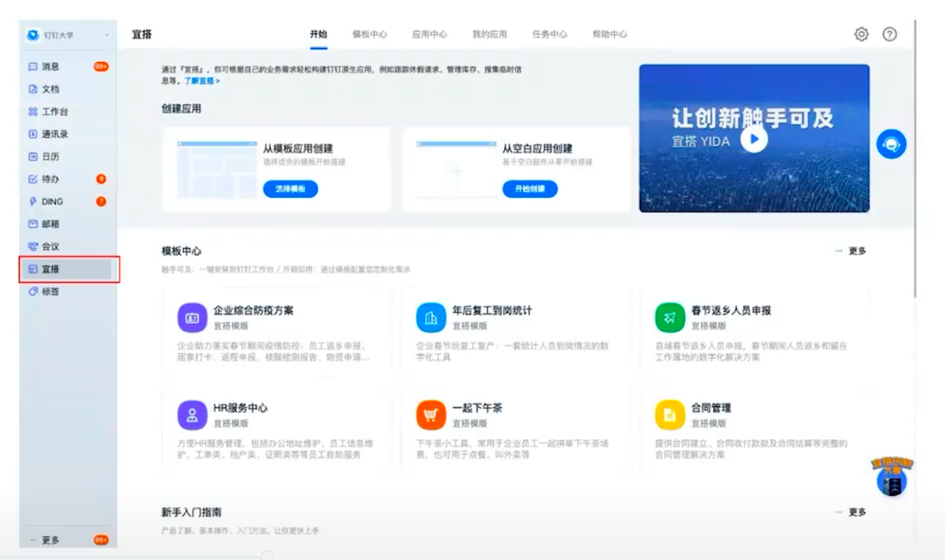Click the blank app preview thumbnail

click(456, 169)
